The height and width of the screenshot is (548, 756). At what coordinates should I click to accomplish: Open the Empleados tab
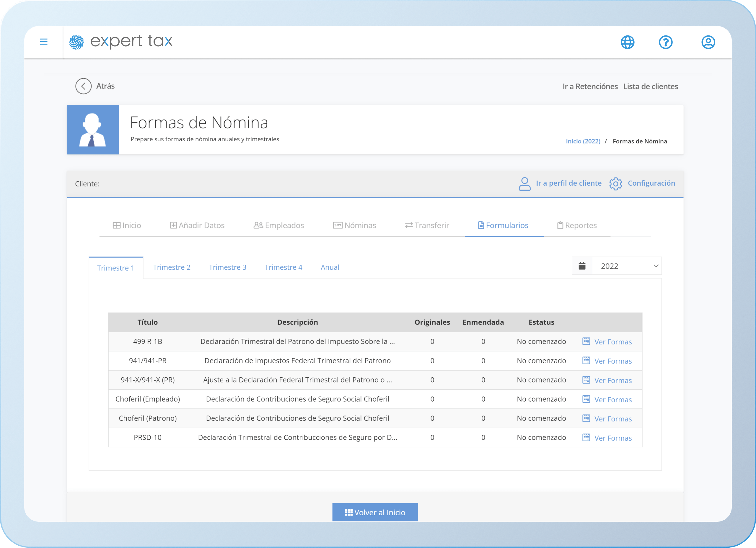[x=279, y=225]
